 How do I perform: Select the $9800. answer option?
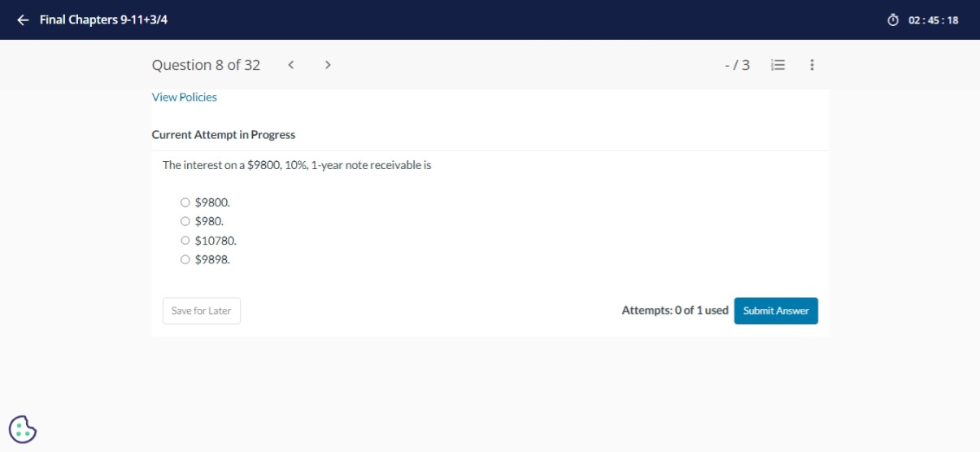point(185,202)
